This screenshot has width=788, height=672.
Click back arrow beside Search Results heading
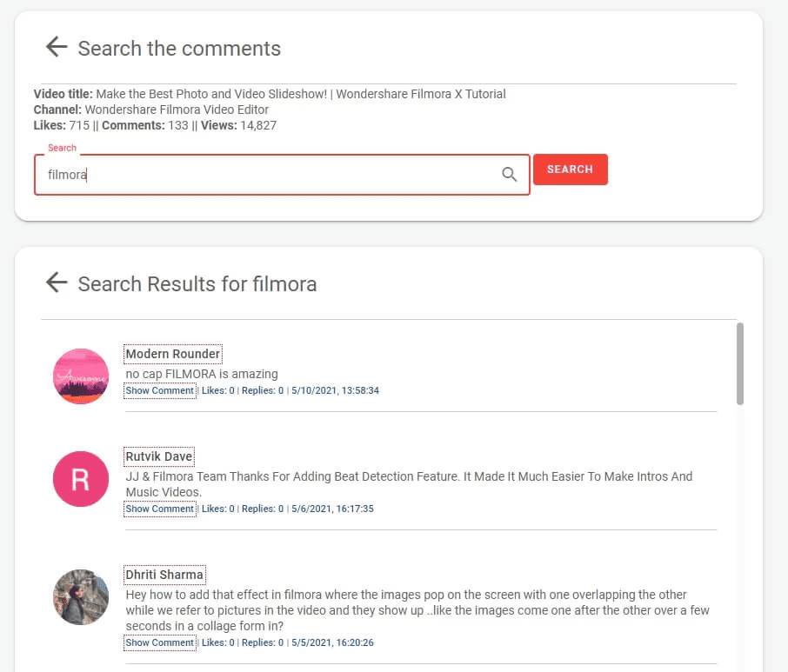coord(57,283)
